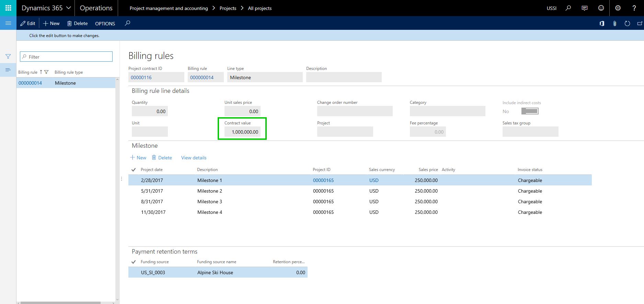
Task: Click the Line type Milestone field
Action: point(265,77)
